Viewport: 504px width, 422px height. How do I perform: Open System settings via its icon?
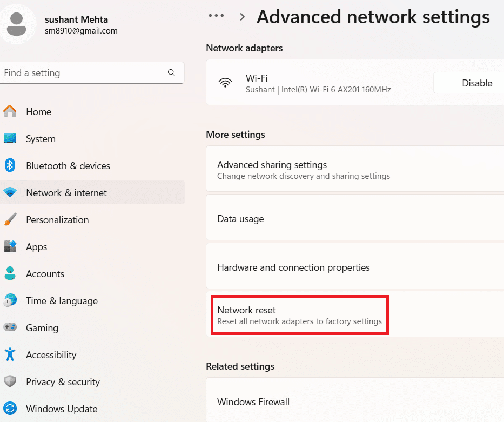point(10,139)
